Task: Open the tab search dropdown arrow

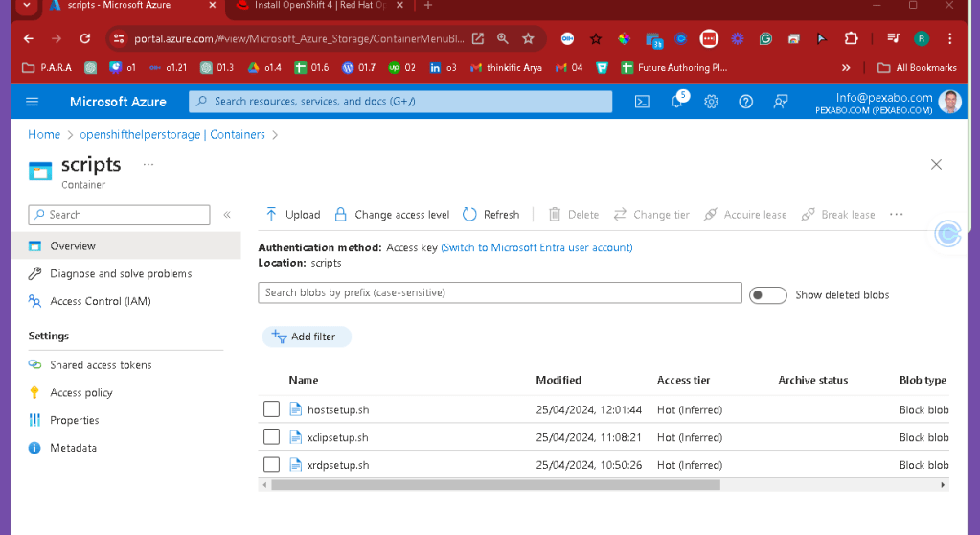Action: [x=27, y=5]
